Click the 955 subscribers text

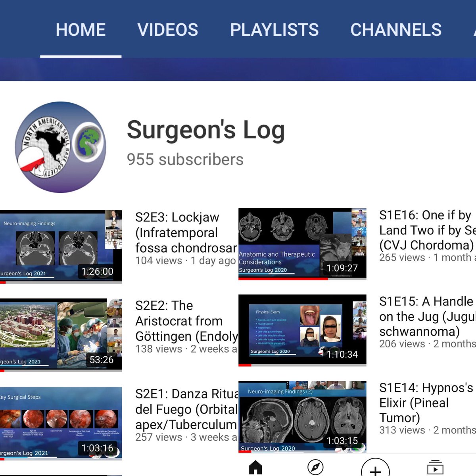pos(185,159)
